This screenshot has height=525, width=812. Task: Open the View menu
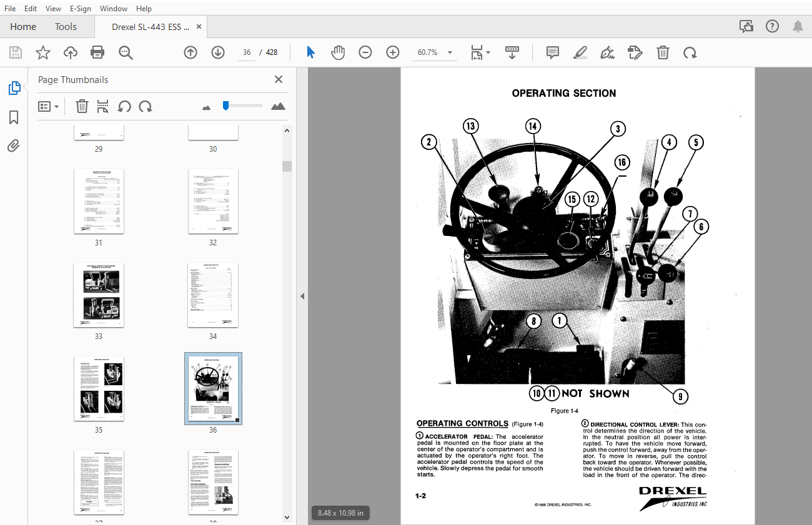coord(54,8)
